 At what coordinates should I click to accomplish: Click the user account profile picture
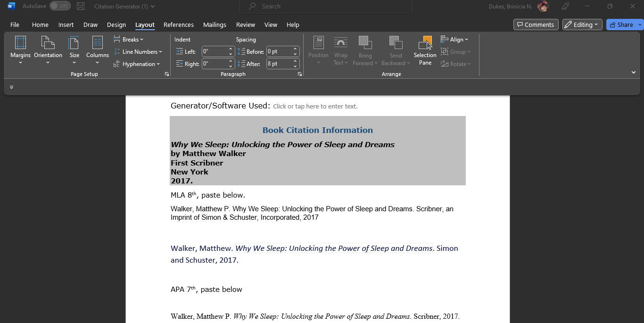543,6
